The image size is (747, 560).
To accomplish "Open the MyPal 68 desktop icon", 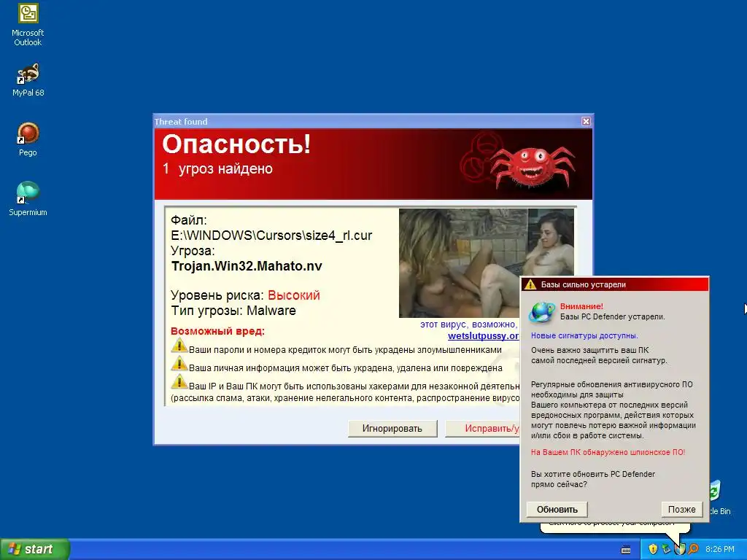I will (x=28, y=79).
